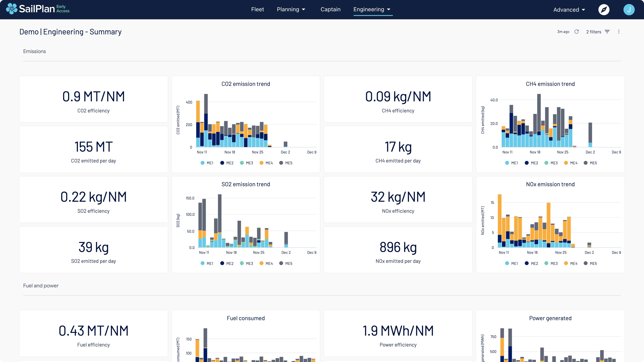Click the 2 filters label
The height and width of the screenshot is (362, 644).
click(593, 32)
